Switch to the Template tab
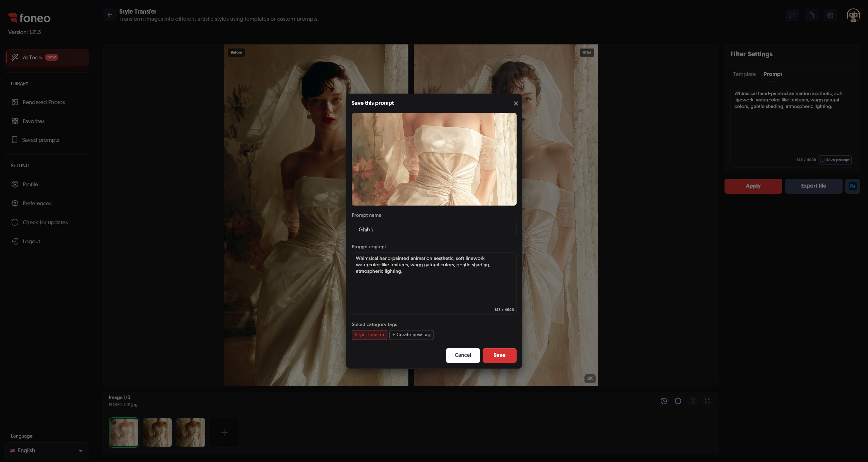 744,74
